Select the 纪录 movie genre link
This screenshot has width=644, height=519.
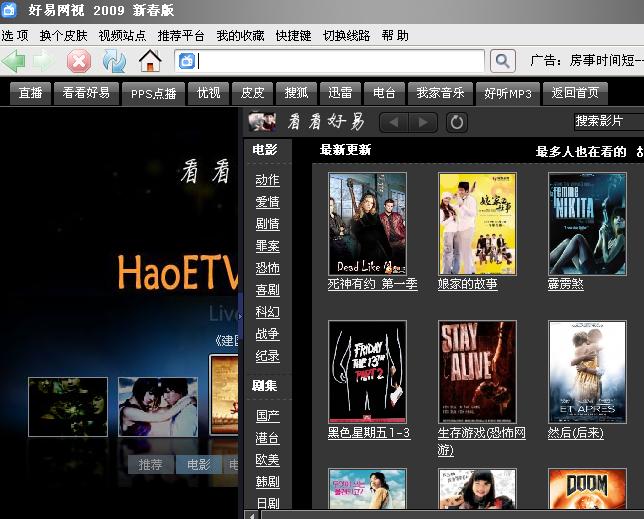point(267,356)
